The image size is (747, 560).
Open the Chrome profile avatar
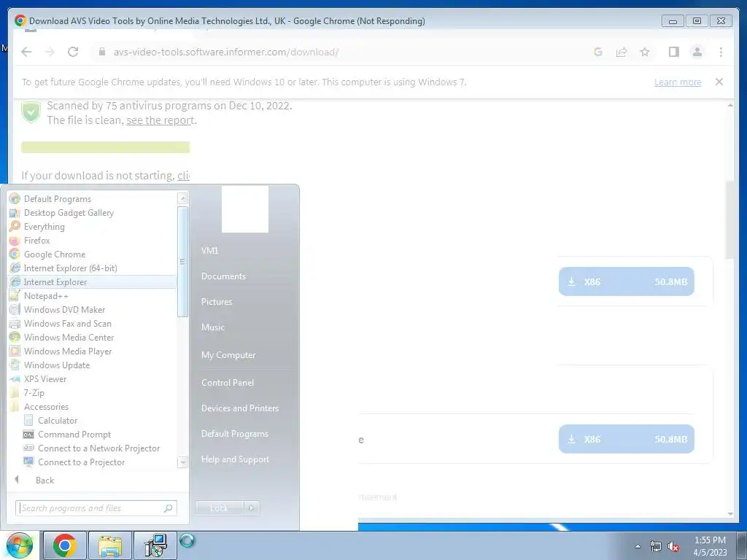[697, 52]
